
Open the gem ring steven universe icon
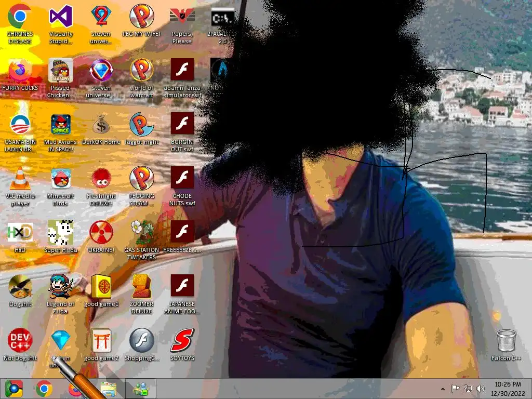coord(101,70)
